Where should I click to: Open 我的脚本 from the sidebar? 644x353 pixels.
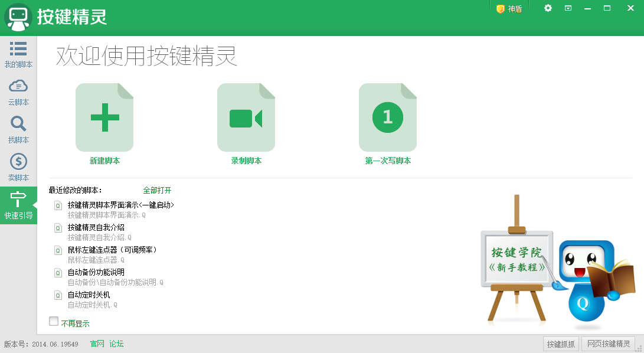(18, 56)
